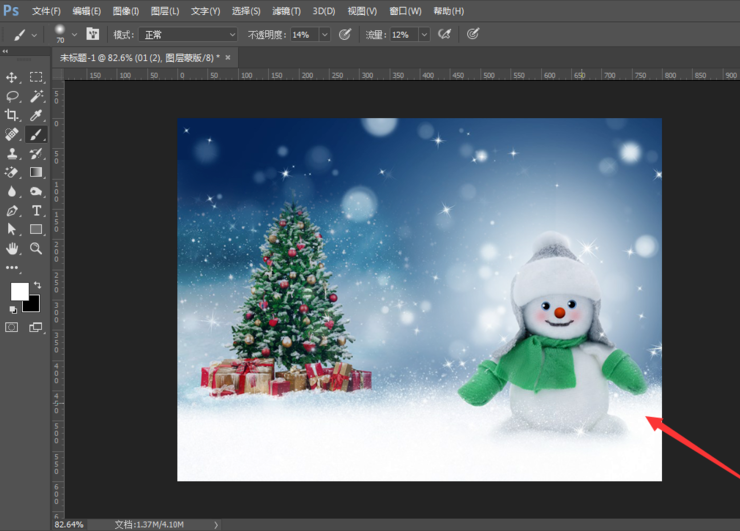Toggle the brush settings panel button
Viewport: 740px width, 531px height.
[92, 34]
